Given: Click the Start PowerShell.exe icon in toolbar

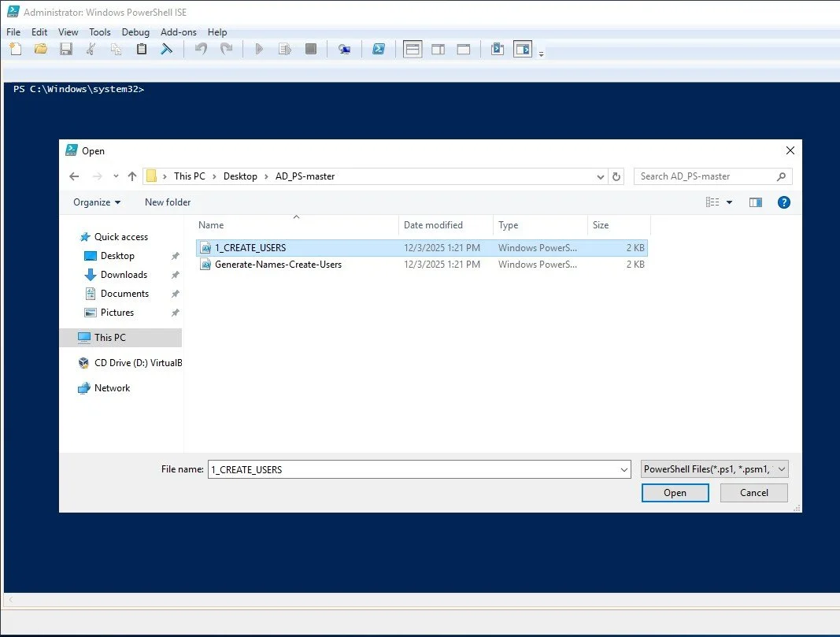Looking at the screenshot, I should click(x=378, y=50).
